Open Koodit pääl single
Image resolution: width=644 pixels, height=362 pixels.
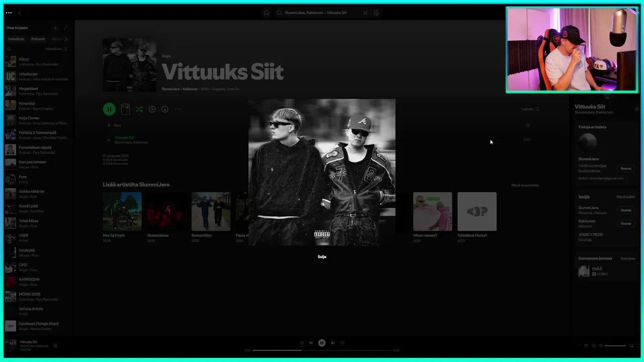[x=37, y=208]
